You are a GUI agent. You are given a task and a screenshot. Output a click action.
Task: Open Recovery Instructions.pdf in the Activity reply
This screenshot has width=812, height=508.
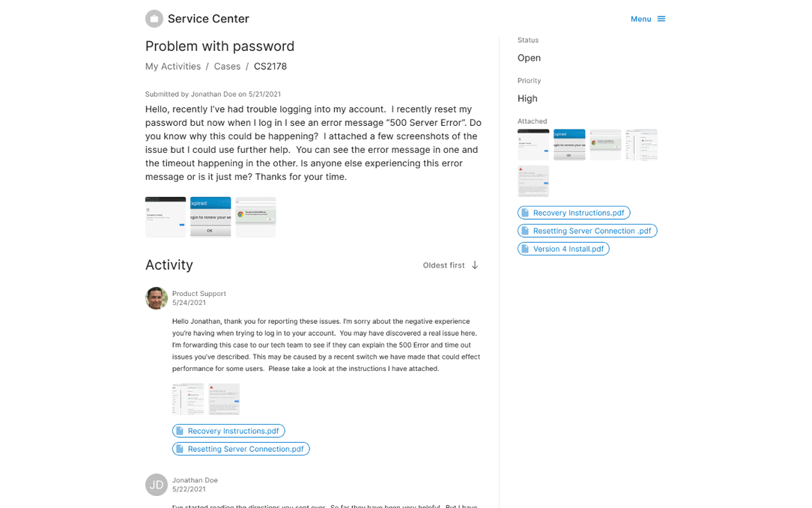pos(233,431)
